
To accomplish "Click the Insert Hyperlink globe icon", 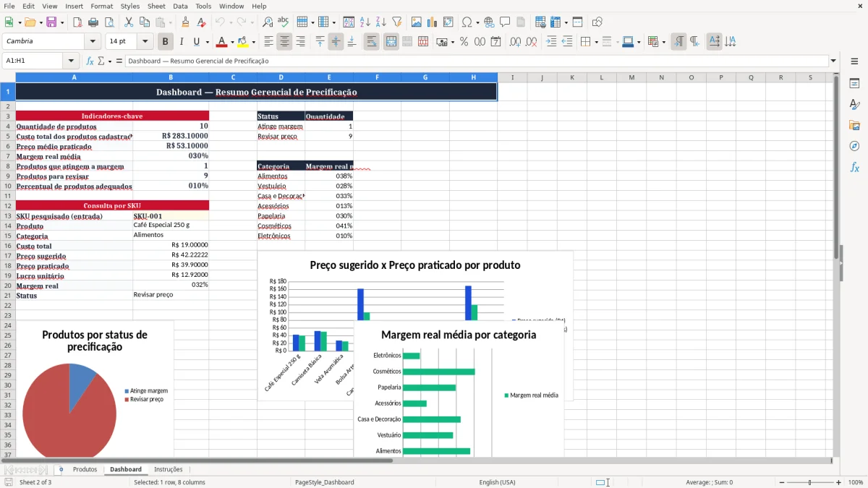I will pos(489,22).
